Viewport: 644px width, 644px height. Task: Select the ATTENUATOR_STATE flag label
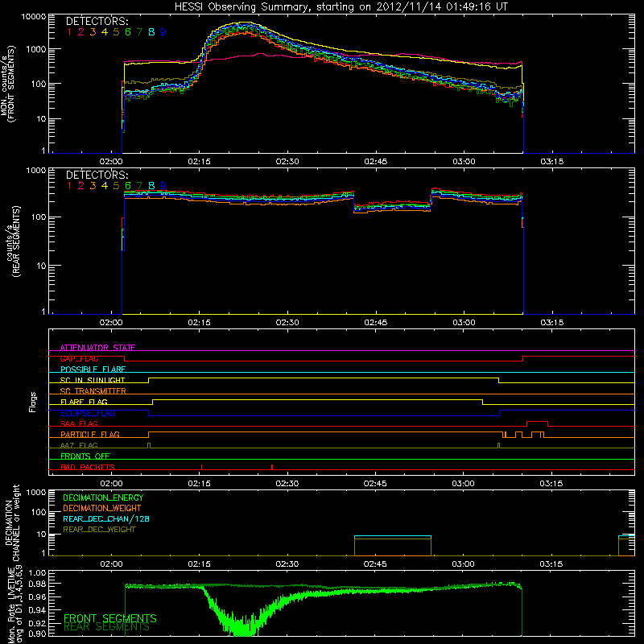point(97,348)
